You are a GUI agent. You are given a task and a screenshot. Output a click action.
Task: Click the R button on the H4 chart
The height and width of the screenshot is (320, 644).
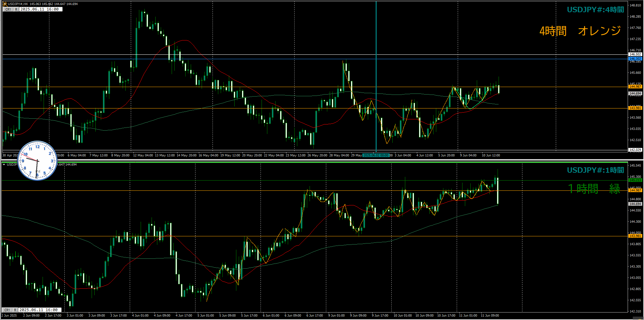[16, 10]
